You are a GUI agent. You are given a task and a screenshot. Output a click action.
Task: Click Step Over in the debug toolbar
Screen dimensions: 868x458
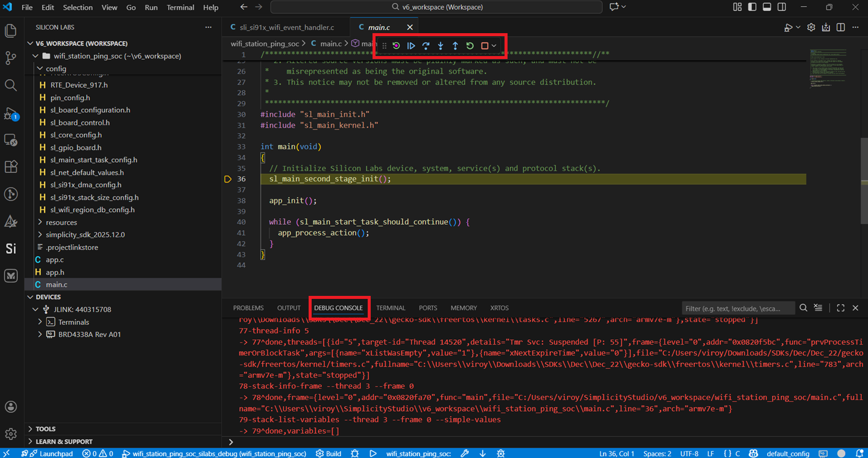pyautogui.click(x=426, y=45)
